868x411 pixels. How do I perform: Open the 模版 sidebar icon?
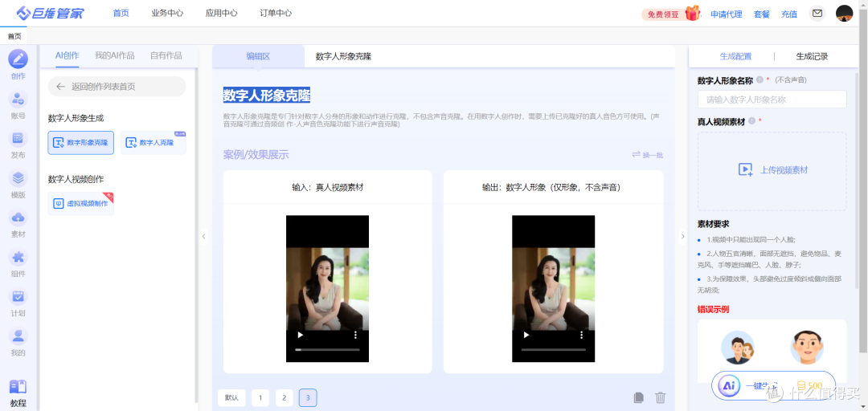[x=18, y=178]
